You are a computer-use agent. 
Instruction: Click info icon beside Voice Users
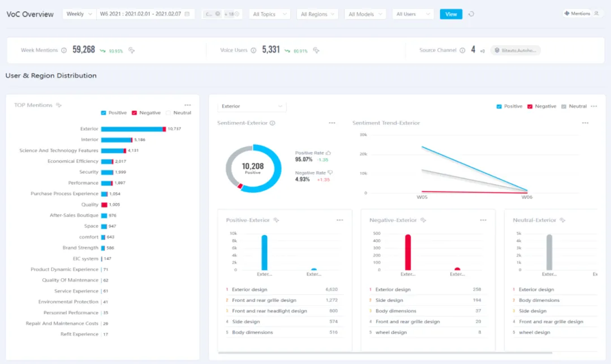[x=253, y=50]
